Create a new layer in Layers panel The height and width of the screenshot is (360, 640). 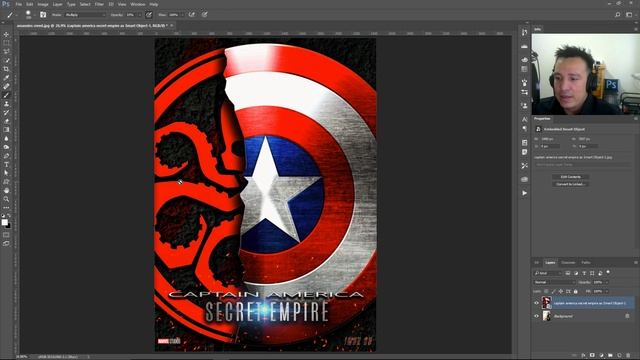click(619, 356)
